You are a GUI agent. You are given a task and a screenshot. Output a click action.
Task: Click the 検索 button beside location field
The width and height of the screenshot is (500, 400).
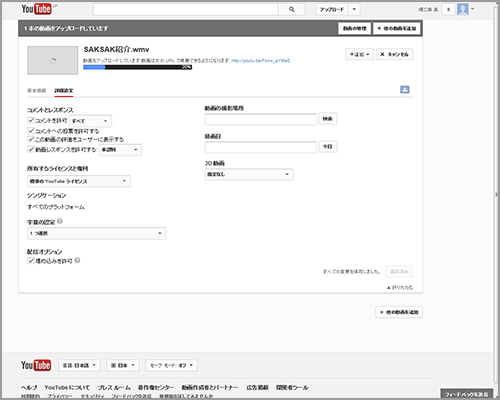[x=328, y=119]
